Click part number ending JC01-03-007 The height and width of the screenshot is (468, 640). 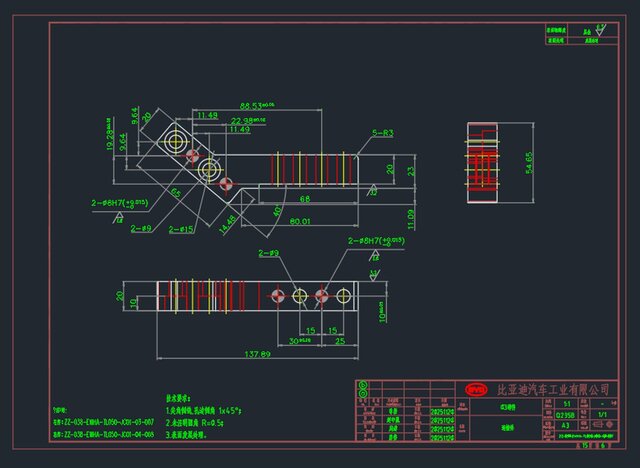coord(104,422)
